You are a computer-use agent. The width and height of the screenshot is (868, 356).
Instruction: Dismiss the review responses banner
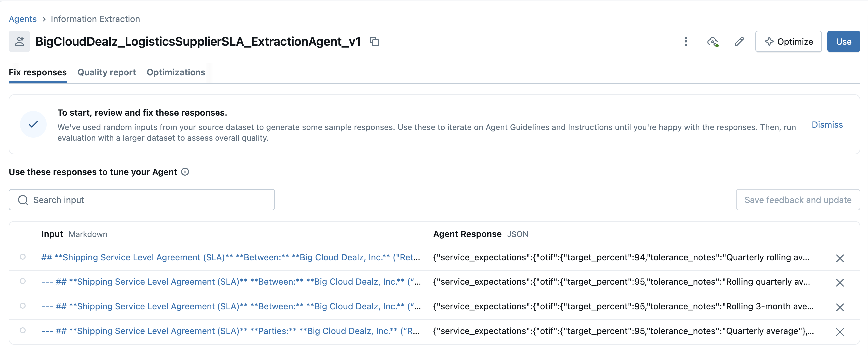tap(827, 125)
